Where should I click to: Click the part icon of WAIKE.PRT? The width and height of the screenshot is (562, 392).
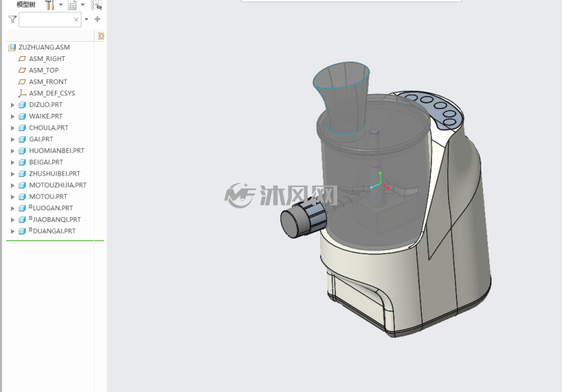pos(22,117)
